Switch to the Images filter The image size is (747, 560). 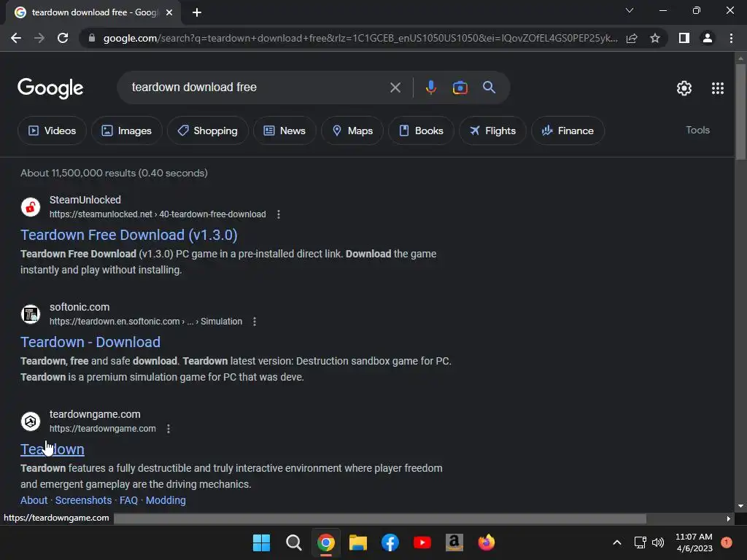point(127,131)
